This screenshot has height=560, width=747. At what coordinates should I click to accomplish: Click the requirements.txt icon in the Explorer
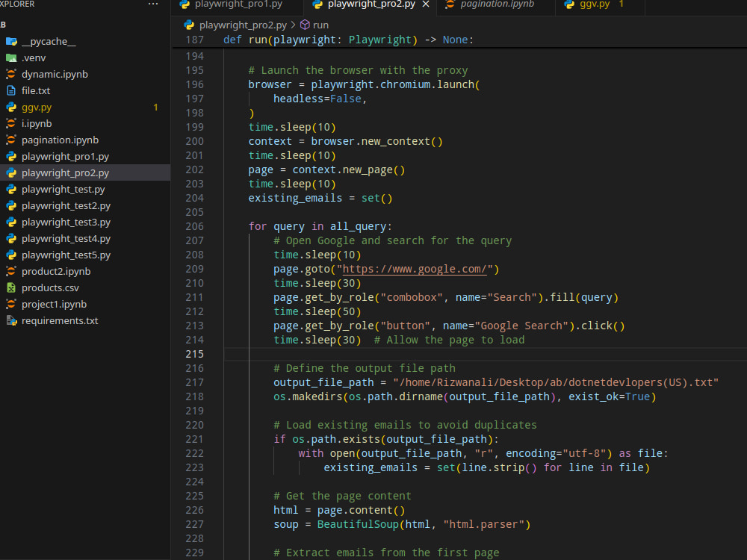10,320
